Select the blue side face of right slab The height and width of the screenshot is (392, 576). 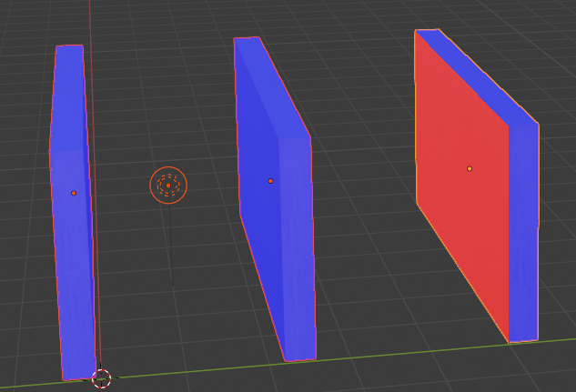523,236
